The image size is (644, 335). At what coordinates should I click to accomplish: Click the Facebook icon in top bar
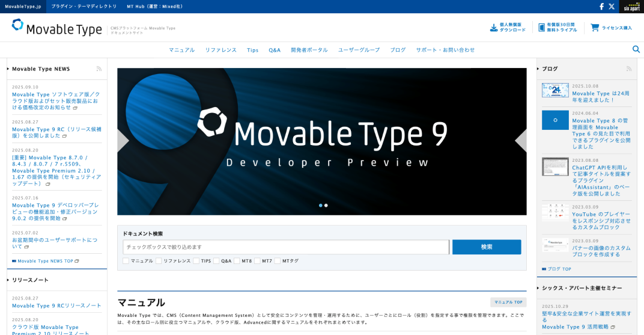(601, 7)
